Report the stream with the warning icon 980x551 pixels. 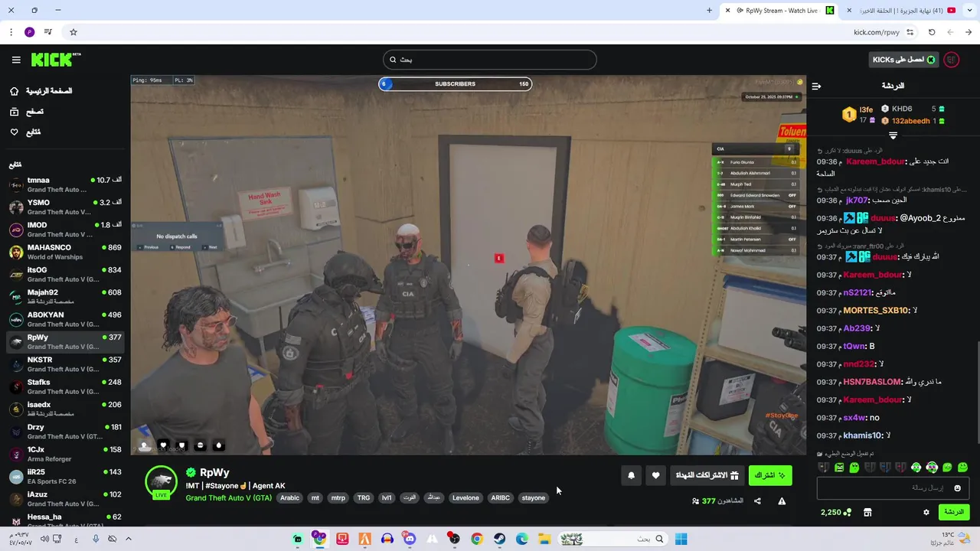(x=782, y=501)
